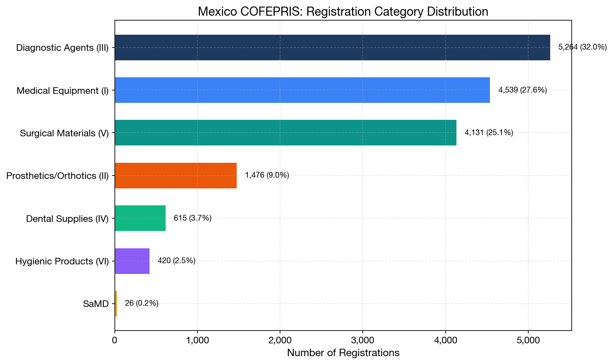Click the 'Prosthetics/Orthotics (II)' axis label
This screenshot has height=364, width=613.
tap(57, 176)
